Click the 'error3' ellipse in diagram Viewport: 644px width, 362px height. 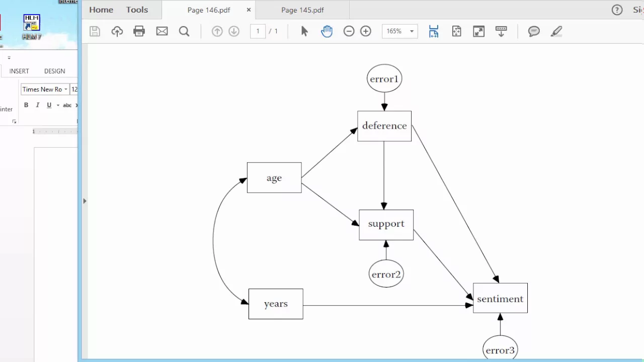pyautogui.click(x=500, y=348)
